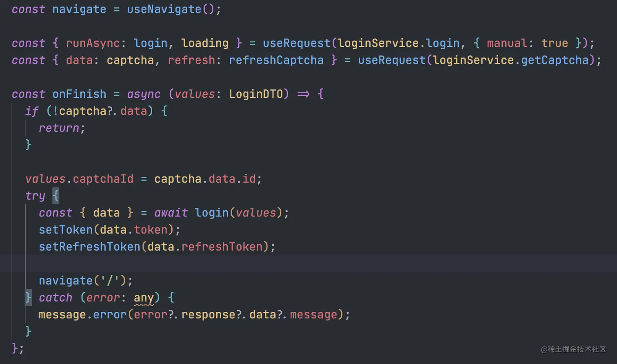Click 'values.captchaId' assignment target
Image resolution: width=617 pixels, height=364 pixels.
click(79, 179)
